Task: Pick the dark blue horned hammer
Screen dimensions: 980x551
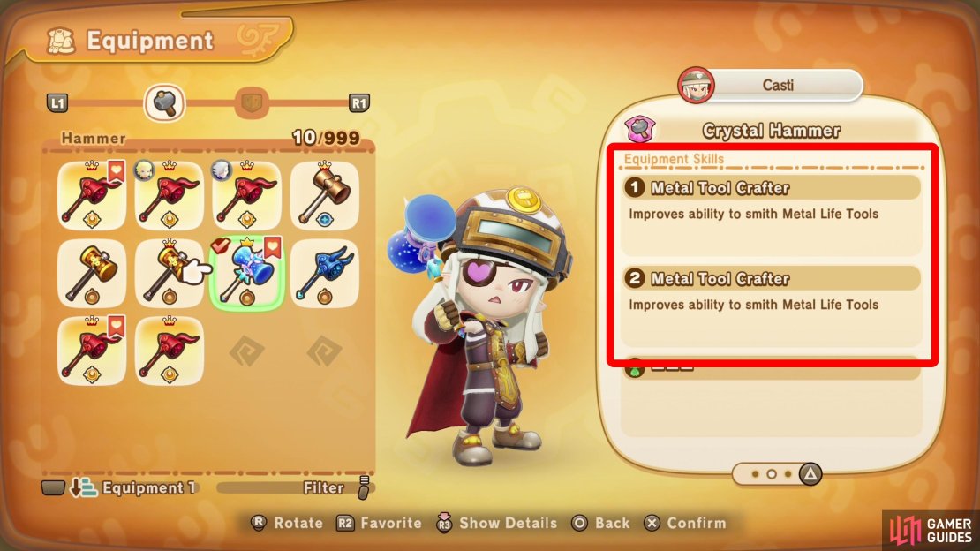Action: tap(324, 274)
